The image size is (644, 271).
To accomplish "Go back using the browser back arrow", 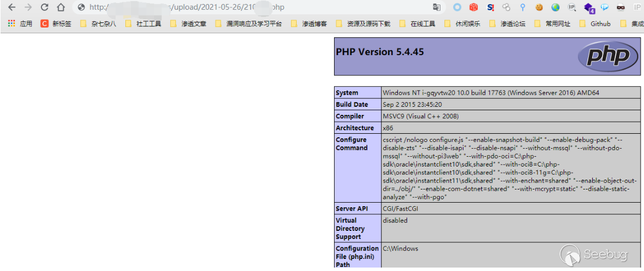I will click(12, 7).
